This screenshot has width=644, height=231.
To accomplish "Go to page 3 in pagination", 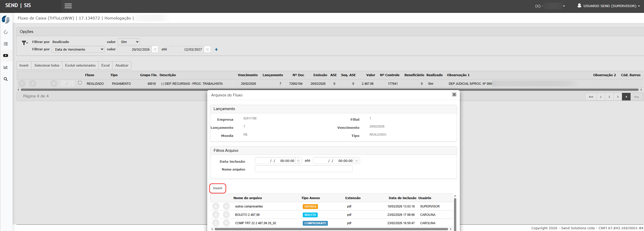I will tap(618, 97).
